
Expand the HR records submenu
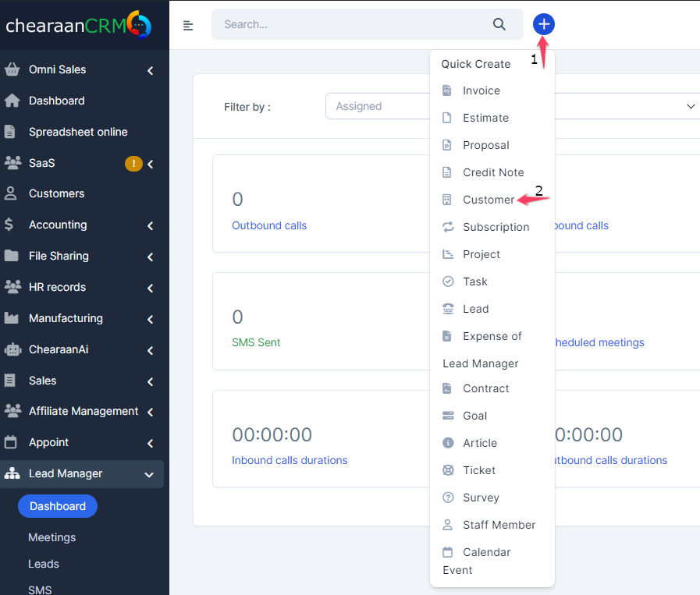pyautogui.click(x=150, y=288)
